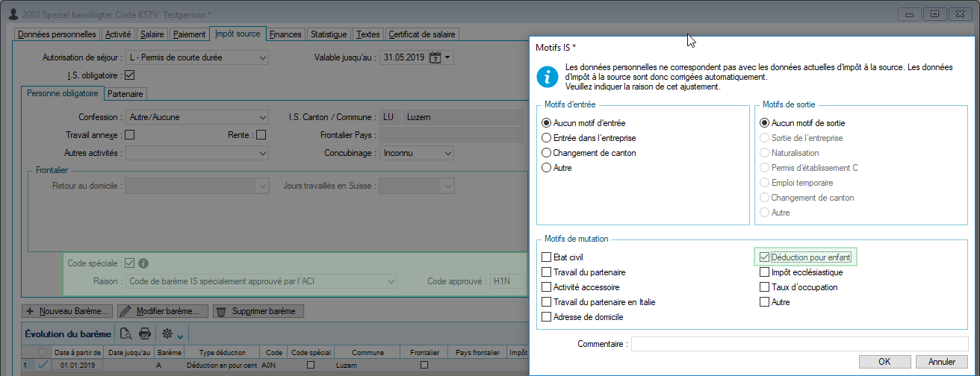
Task: Enable Impôt ecclésiastique checkbox
Action: point(764,272)
